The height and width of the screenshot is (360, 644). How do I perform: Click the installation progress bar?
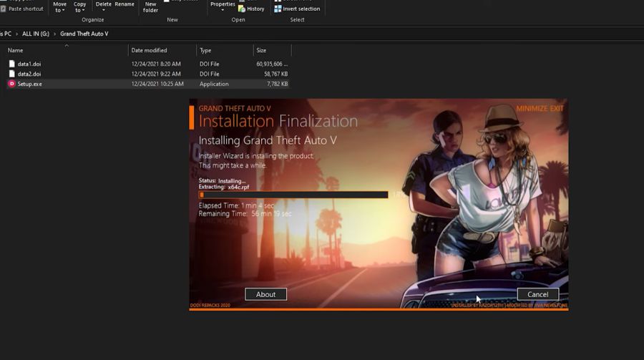tap(293, 195)
